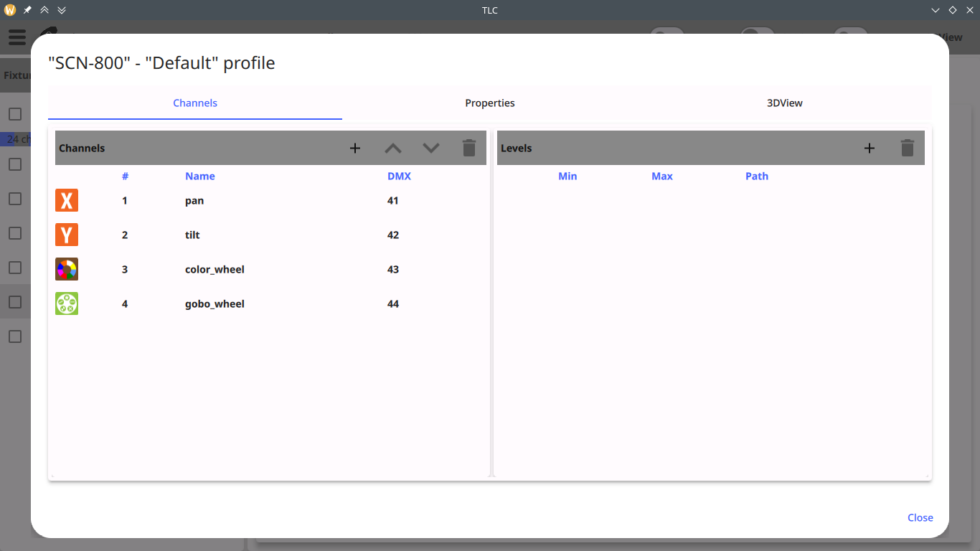This screenshot has width=980, height=551.
Task: Click the shade-window chevron in the title bar
Action: coord(44,10)
